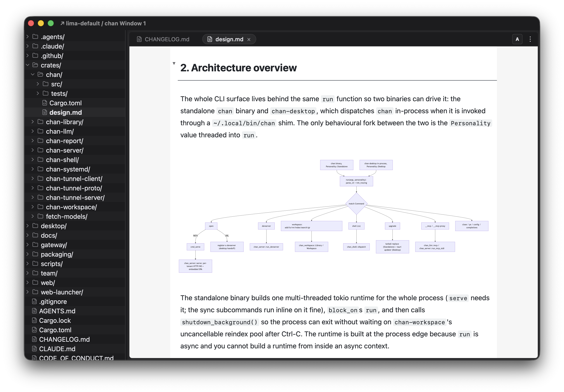564x392 pixels.
Task: Click the docs/ folder icon
Action: 35,235
